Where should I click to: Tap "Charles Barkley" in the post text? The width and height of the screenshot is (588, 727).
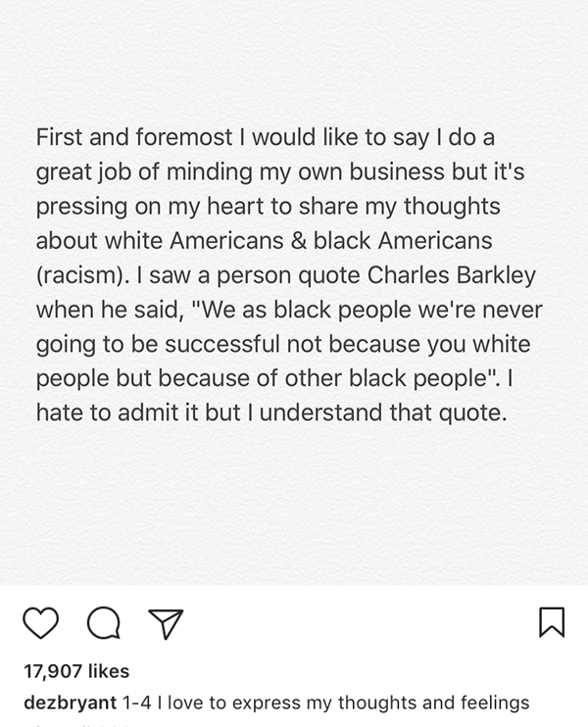point(451,275)
